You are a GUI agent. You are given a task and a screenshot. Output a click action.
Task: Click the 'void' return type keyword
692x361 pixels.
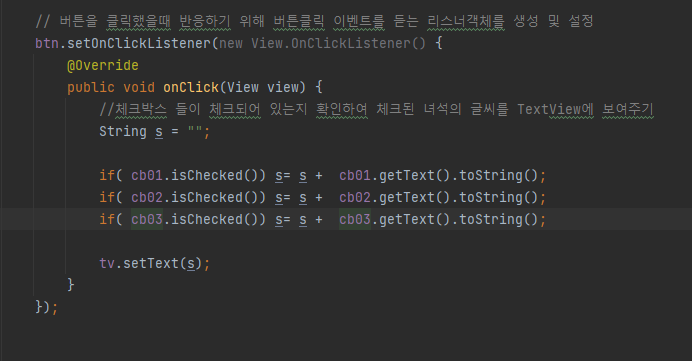139,87
